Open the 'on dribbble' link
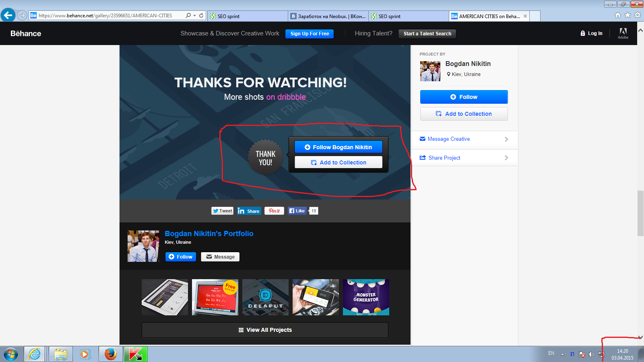Viewport: 644px width, 362px height. [286, 97]
